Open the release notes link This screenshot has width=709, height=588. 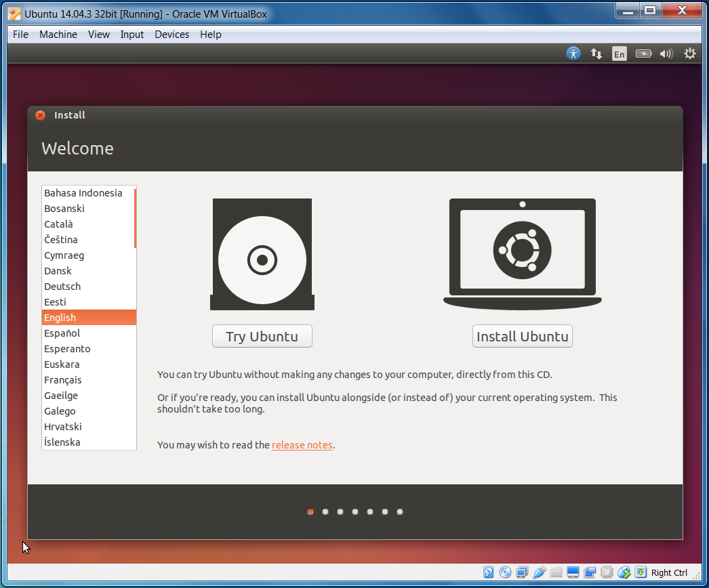[302, 445]
